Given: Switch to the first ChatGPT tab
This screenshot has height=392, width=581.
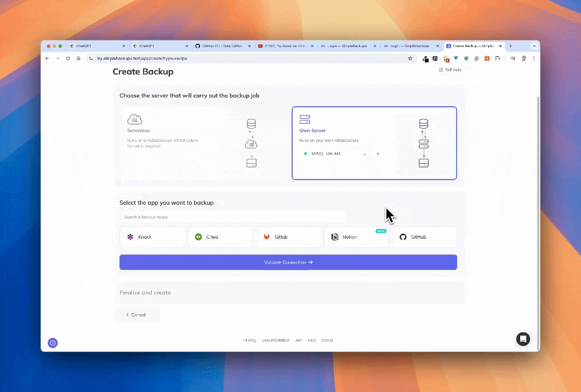Looking at the screenshot, I should click(90, 46).
